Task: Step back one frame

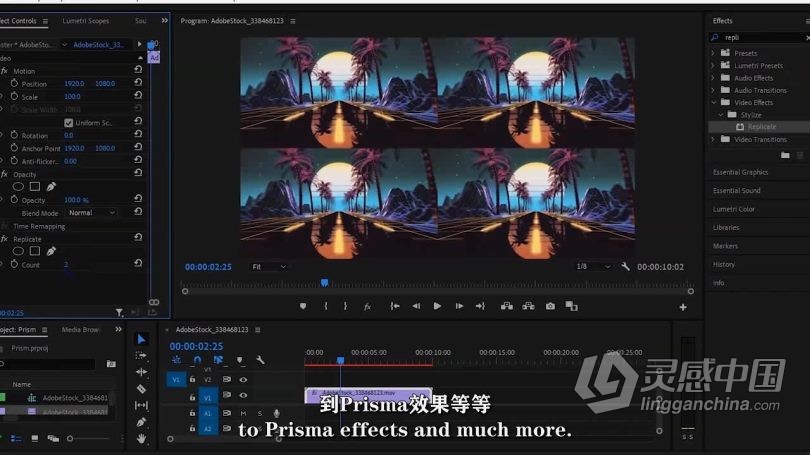Action: point(416,306)
